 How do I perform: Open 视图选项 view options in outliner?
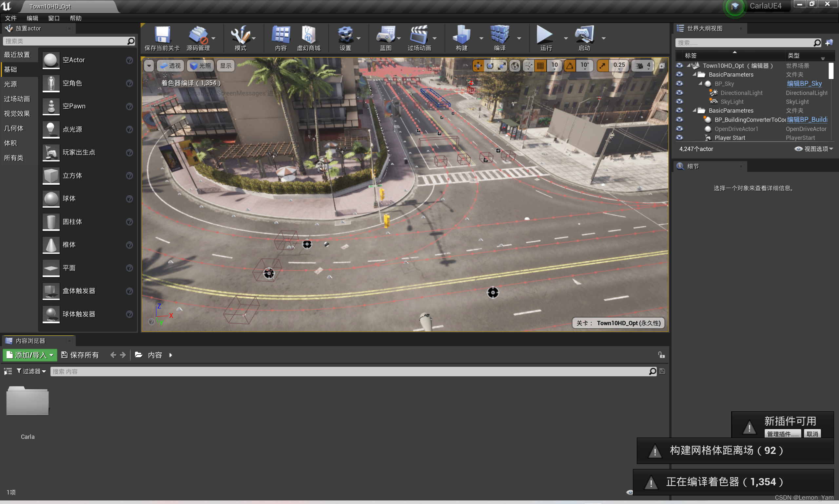pyautogui.click(x=814, y=149)
